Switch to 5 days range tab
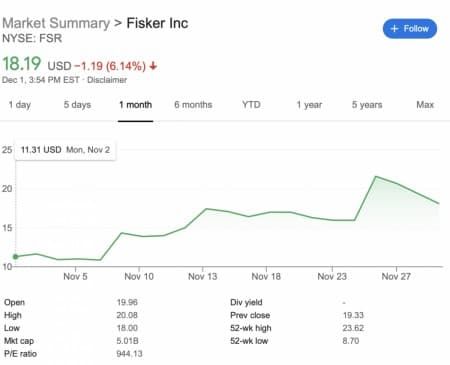 click(x=77, y=105)
